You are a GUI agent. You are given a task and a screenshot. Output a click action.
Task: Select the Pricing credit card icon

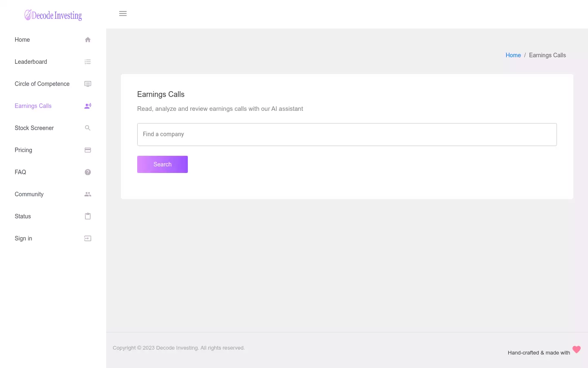(88, 150)
